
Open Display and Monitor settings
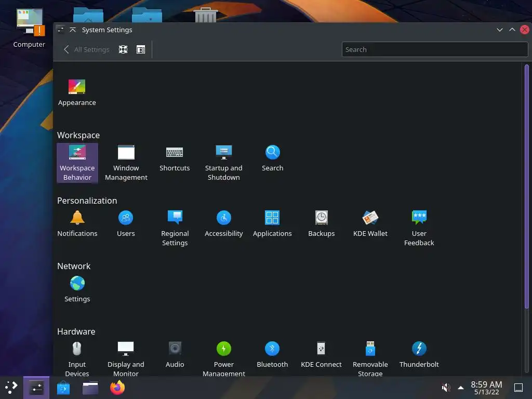[x=126, y=358]
